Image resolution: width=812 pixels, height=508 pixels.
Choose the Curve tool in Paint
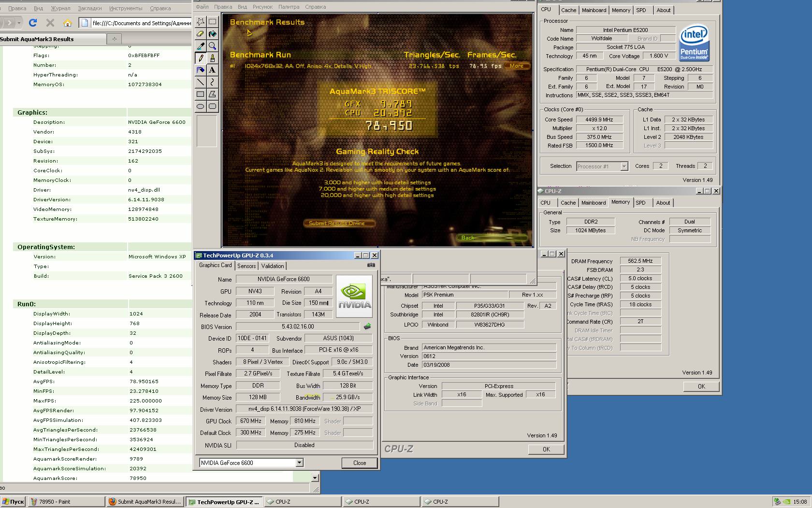pos(213,82)
